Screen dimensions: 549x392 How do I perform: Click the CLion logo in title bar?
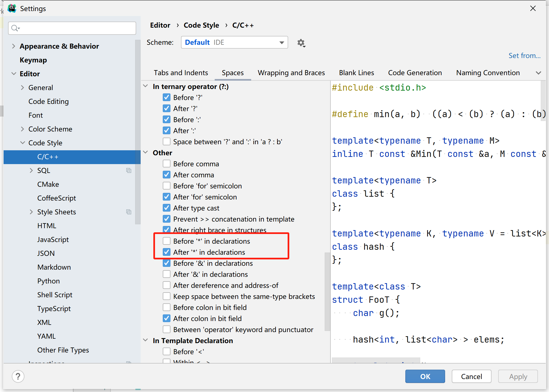(x=12, y=8)
